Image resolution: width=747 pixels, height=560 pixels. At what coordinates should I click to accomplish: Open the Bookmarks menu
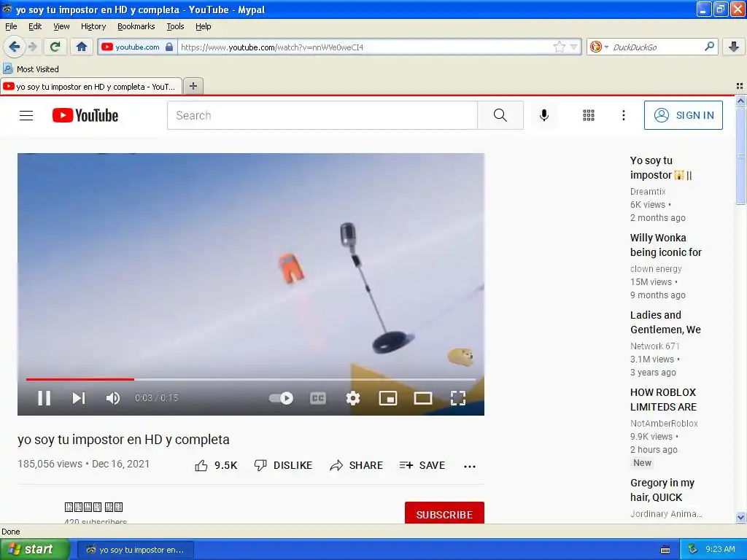pyautogui.click(x=136, y=26)
